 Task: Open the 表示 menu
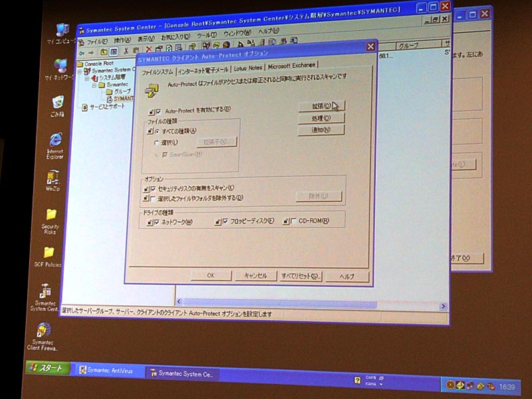[146, 39]
